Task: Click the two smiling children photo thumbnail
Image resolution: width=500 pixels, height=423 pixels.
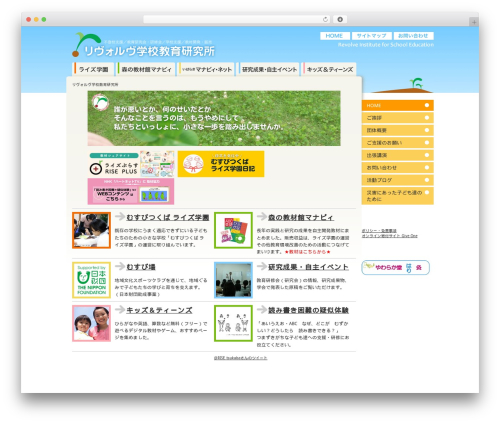Action: (91, 323)
